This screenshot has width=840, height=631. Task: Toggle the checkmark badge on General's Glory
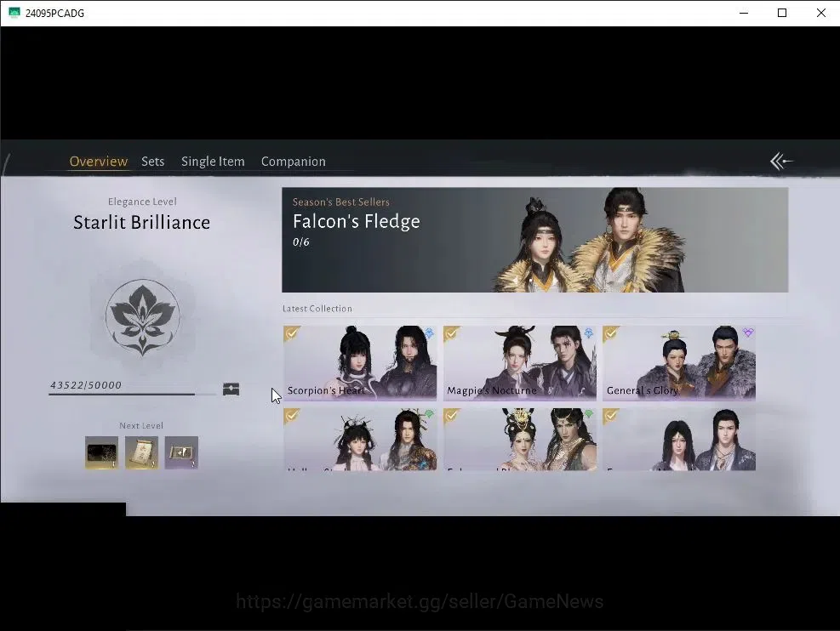tap(611, 334)
